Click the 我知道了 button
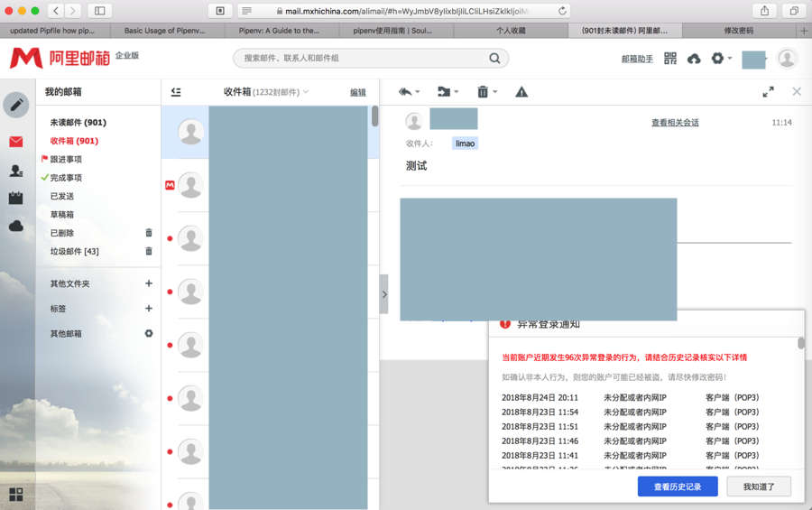812x510 pixels. coord(759,487)
